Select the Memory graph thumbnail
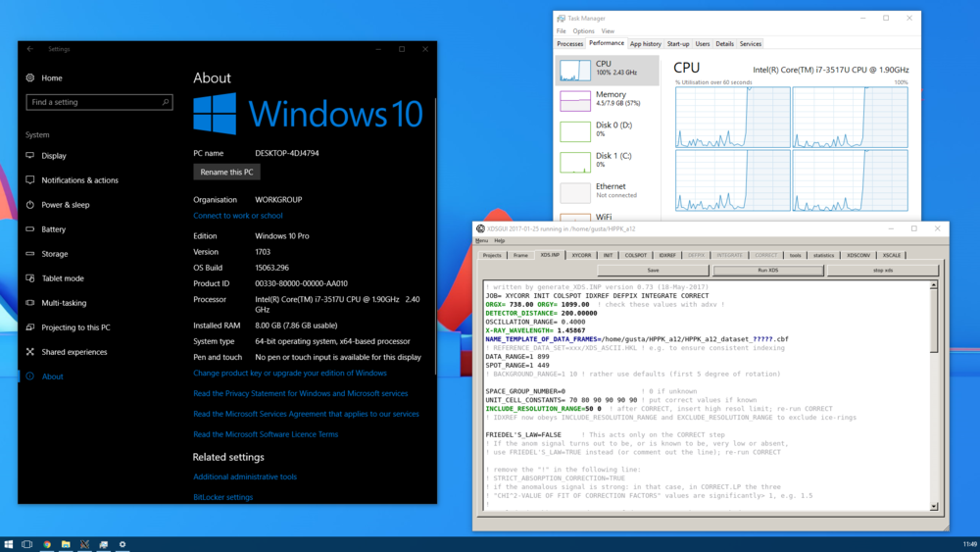This screenshot has width=980, height=552. pyautogui.click(x=575, y=101)
